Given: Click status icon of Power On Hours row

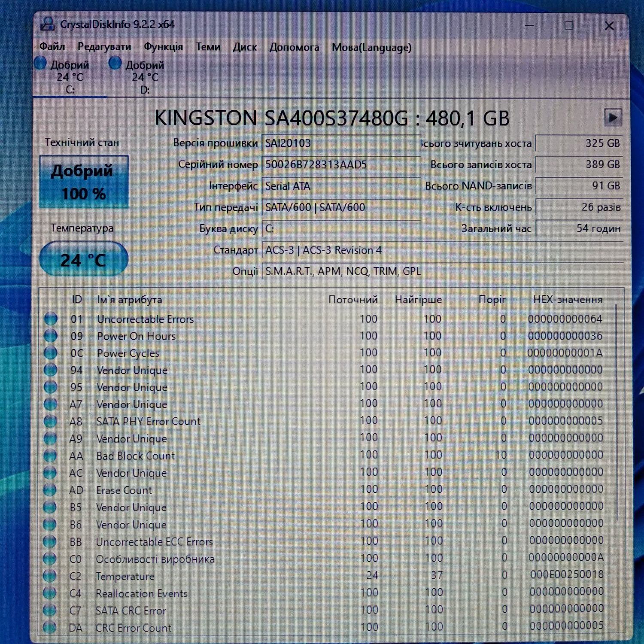Looking at the screenshot, I should click(x=51, y=335).
